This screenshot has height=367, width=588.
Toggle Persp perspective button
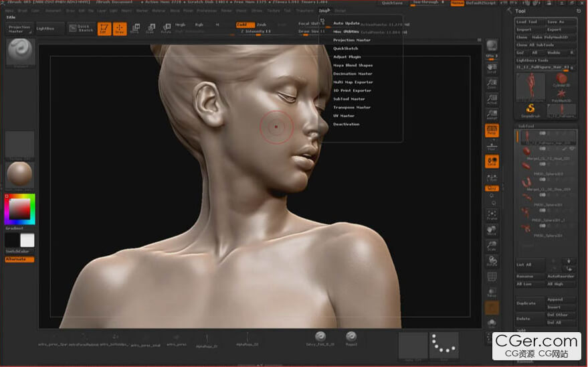[x=492, y=130]
